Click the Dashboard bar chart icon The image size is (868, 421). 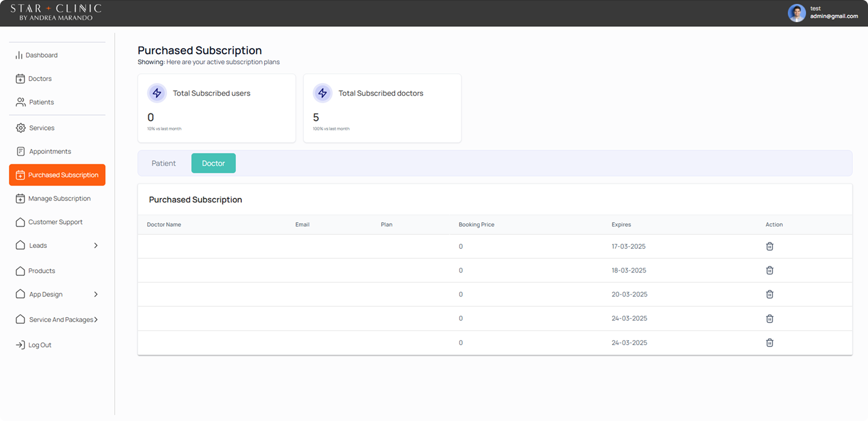pyautogui.click(x=19, y=55)
